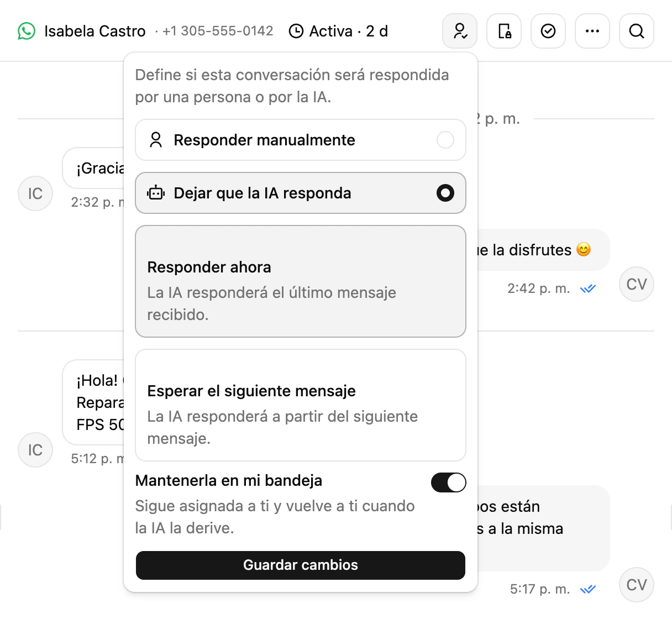
Task: Toggle the Mantenerla en mi bandeja switch
Action: (x=448, y=482)
